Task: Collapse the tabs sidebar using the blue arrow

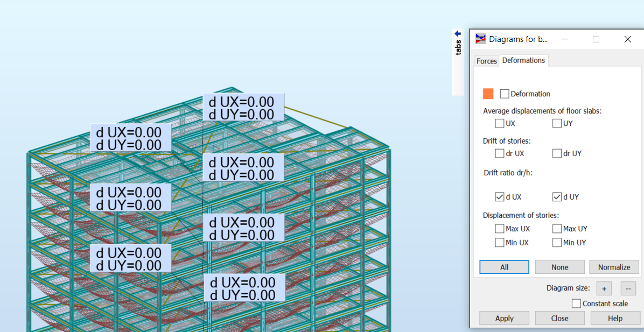Action: click(x=458, y=33)
